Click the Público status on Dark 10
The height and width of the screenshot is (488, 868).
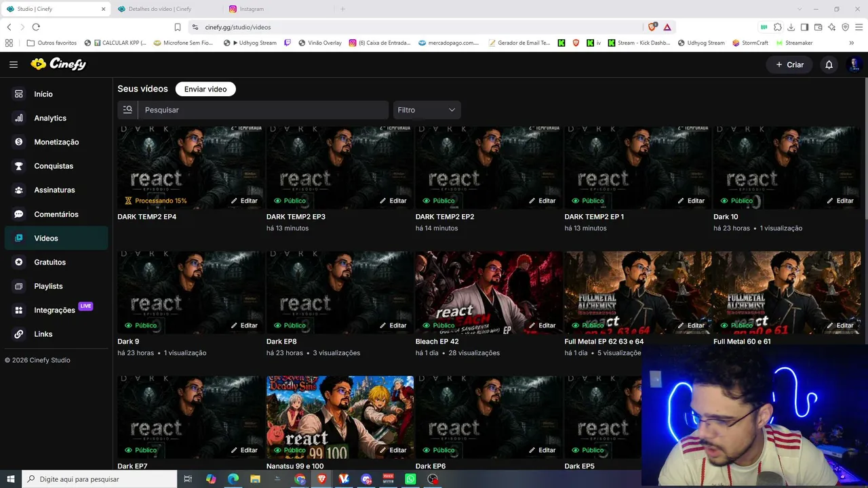click(x=736, y=201)
